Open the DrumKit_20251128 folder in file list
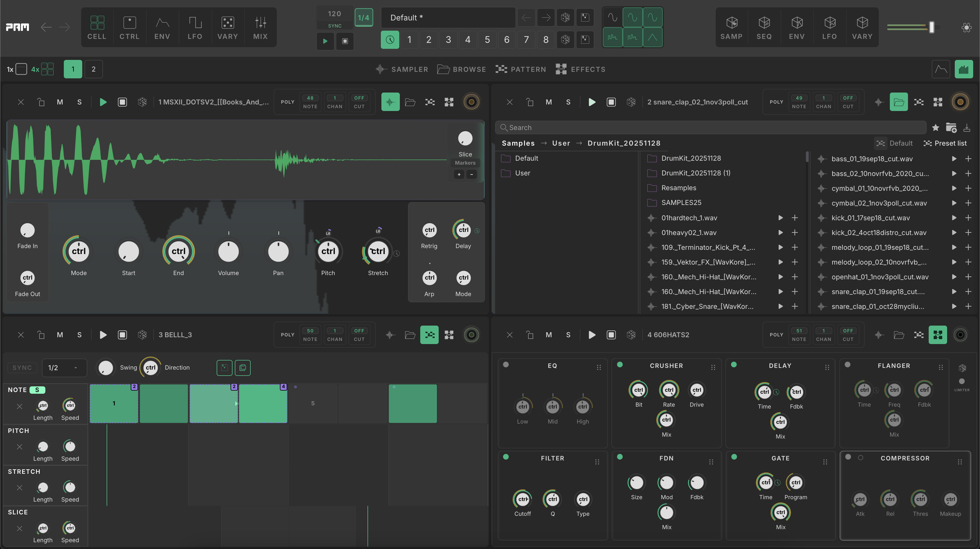This screenshot has height=549, width=980. tap(690, 158)
